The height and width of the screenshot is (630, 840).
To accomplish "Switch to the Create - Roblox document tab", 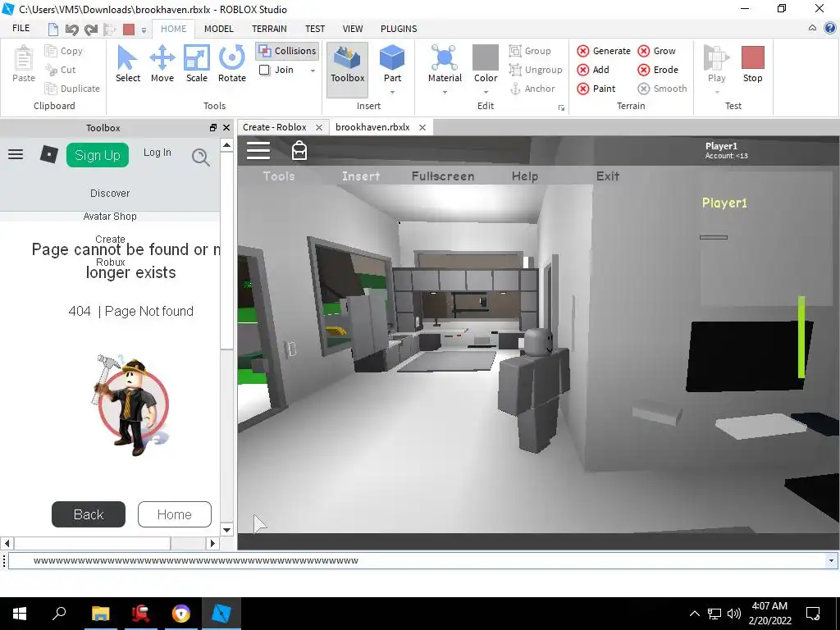I will coord(274,127).
